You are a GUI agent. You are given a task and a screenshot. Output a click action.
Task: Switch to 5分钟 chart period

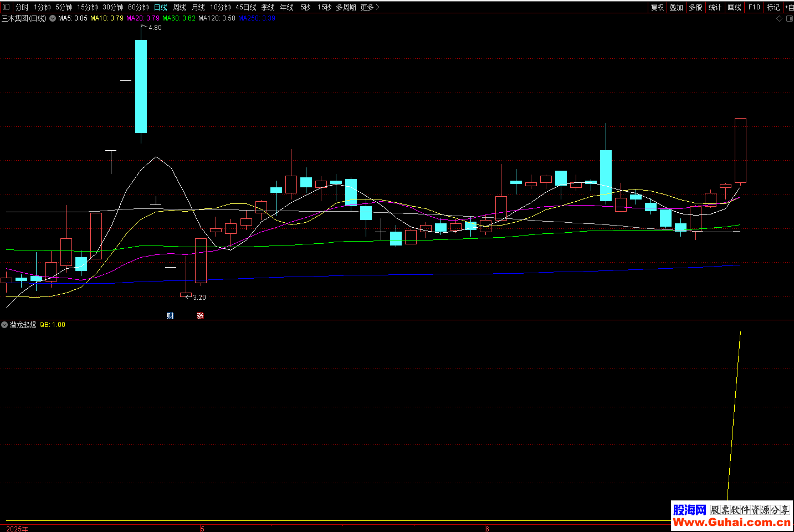[64, 7]
